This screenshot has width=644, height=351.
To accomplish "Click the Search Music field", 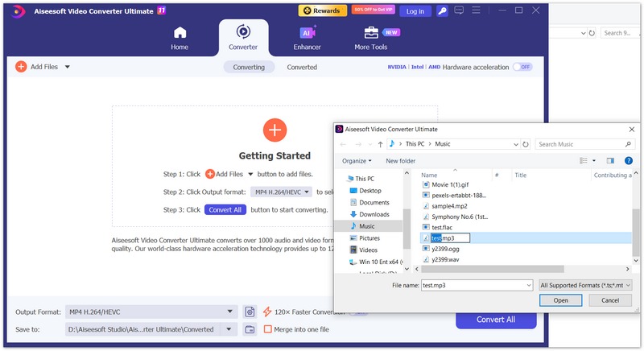I will tap(584, 144).
